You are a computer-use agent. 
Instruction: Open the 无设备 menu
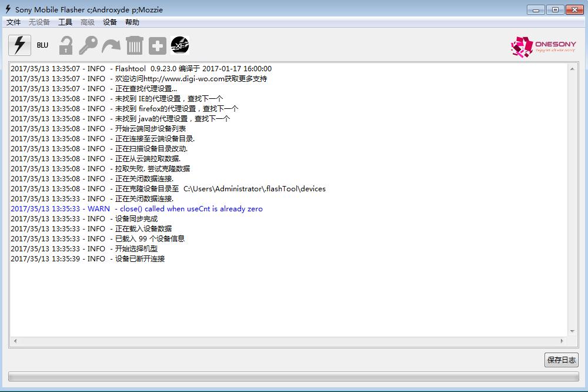pyautogui.click(x=39, y=22)
